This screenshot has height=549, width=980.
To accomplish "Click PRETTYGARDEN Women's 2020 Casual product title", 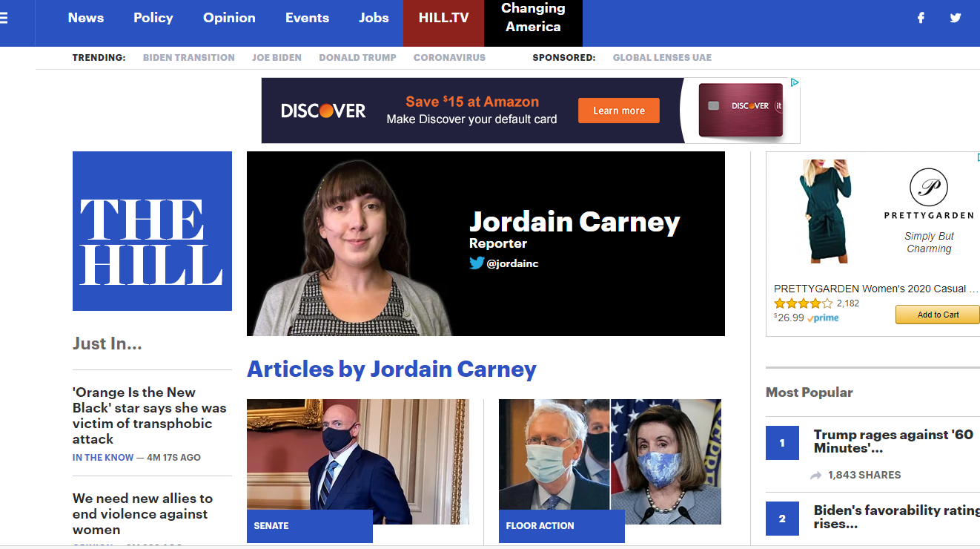I will coord(876,289).
